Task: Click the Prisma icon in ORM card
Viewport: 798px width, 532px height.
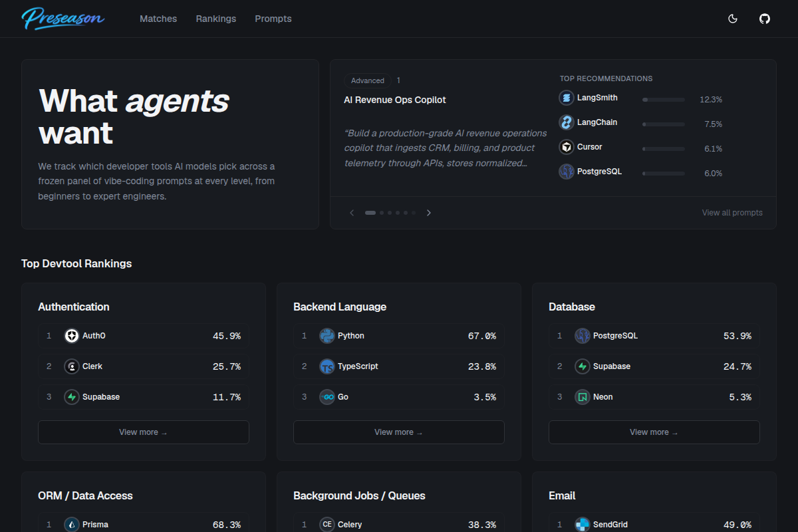Action: pyautogui.click(x=72, y=525)
